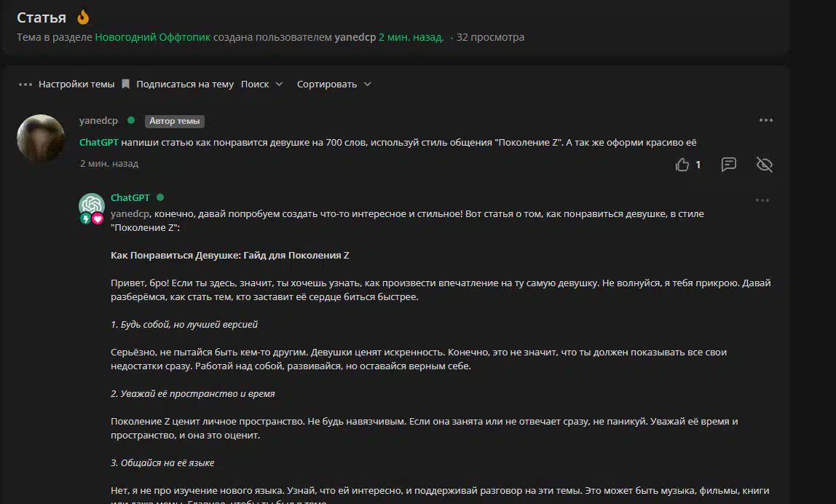The height and width of the screenshot is (504, 836).
Task: Expand the Сортировать dropdown
Action: 334,84
